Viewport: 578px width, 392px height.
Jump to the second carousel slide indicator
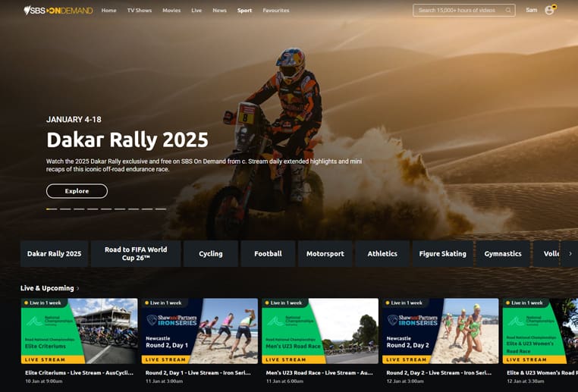pyautogui.click(x=65, y=209)
